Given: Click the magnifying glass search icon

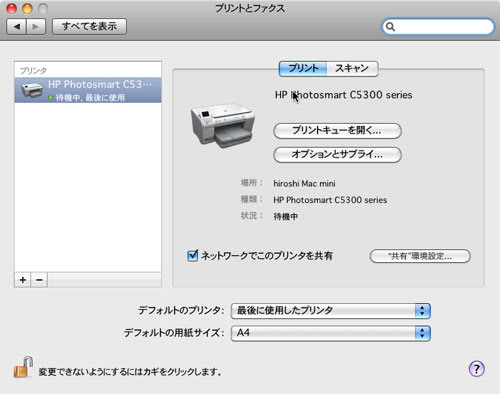Looking at the screenshot, I should (x=390, y=27).
